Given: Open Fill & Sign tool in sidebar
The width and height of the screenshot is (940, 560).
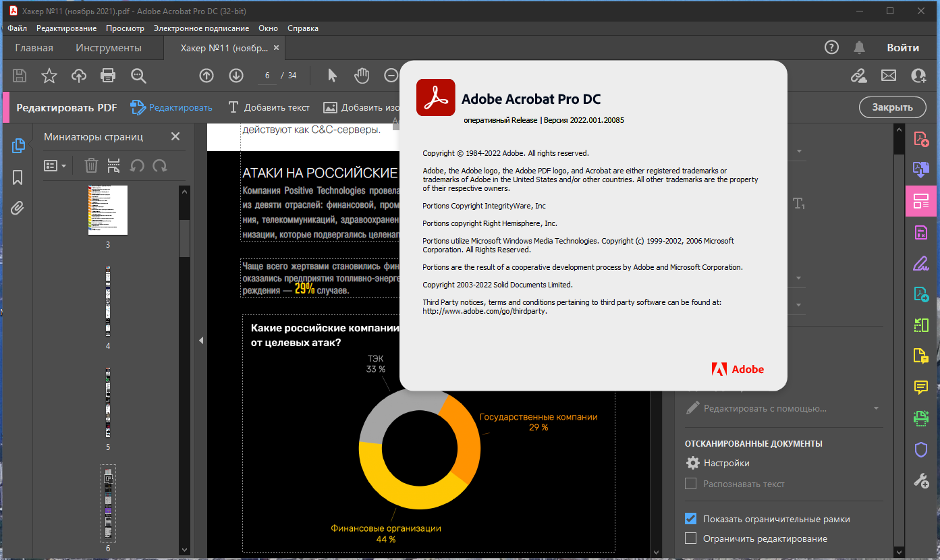Looking at the screenshot, I should 921,262.
